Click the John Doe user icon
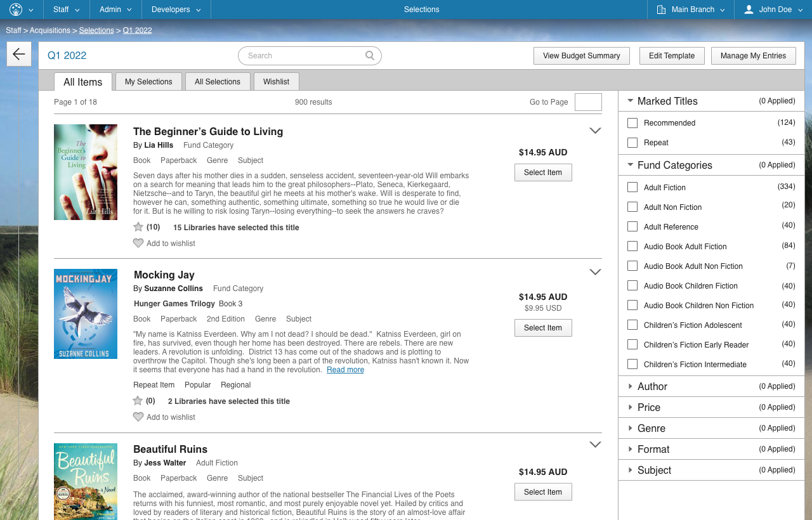 tap(749, 10)
